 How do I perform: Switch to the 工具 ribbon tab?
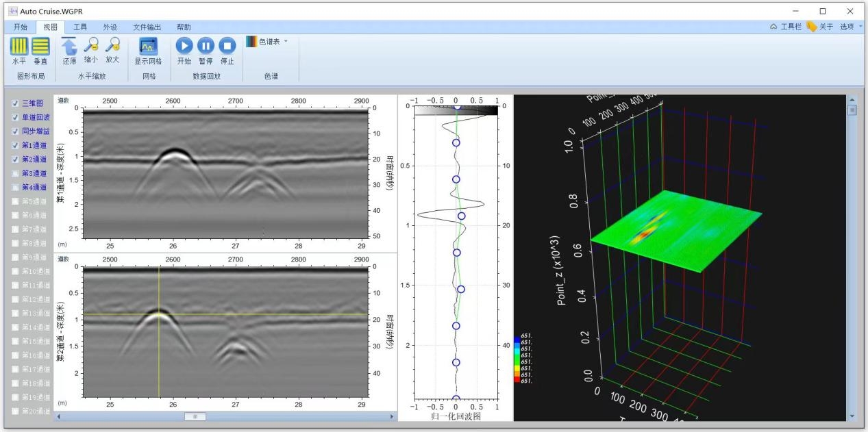(x=80, y=27)
